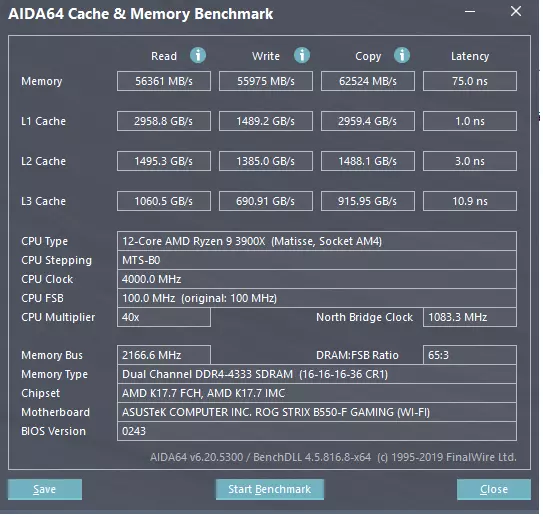Click the Memory Copy value box
Viewport: 543px width, 517px height.
click(x=368, y=81)
